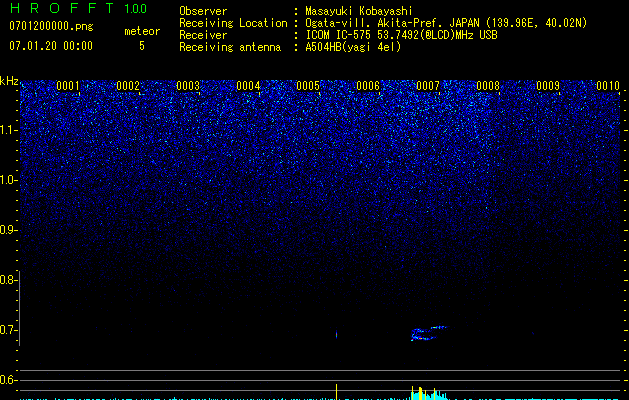Click time marker 0009
Image resolution: width=629 pixels, height=400 pixels.
548,86
